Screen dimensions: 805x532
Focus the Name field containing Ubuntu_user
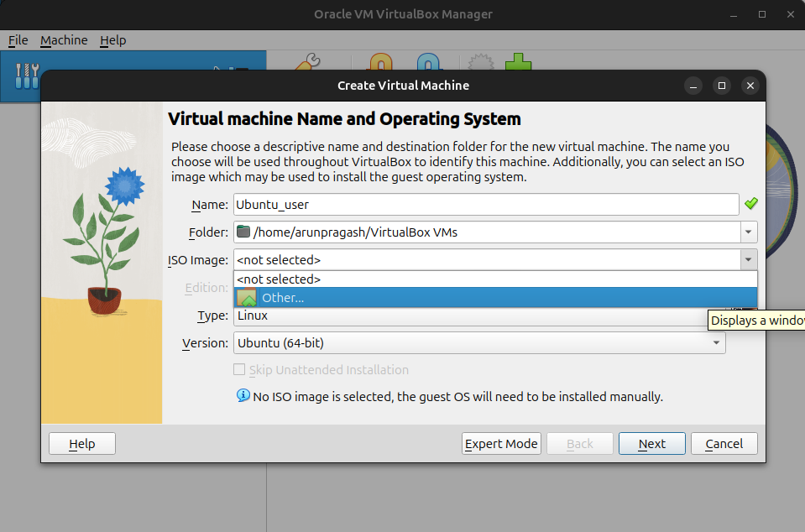coord(486,204)
